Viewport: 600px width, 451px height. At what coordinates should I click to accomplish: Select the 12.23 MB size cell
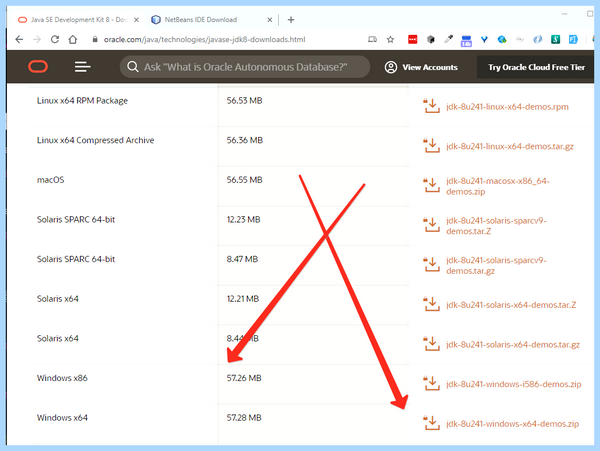coord(243,220)
